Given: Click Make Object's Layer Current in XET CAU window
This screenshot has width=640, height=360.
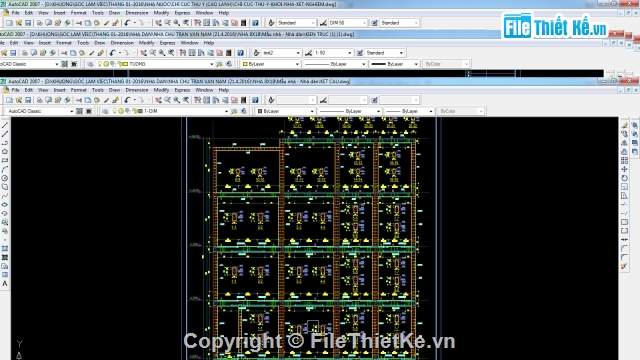Looking at the screenshot, I should click(234, 111).
